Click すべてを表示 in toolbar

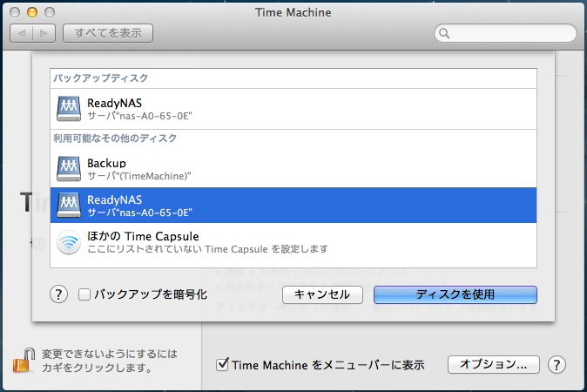click(x=108, y=33)
